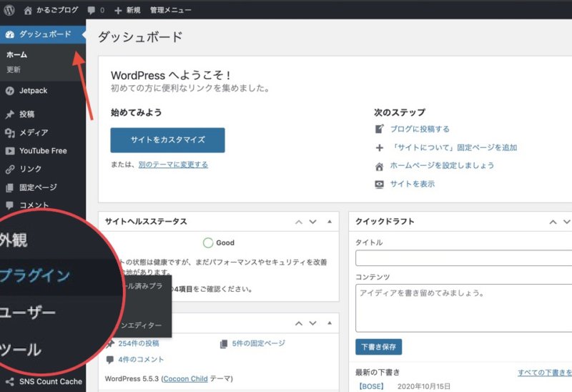
Task: Click the dashboard gauge icon
Action: tap(10, 34)
